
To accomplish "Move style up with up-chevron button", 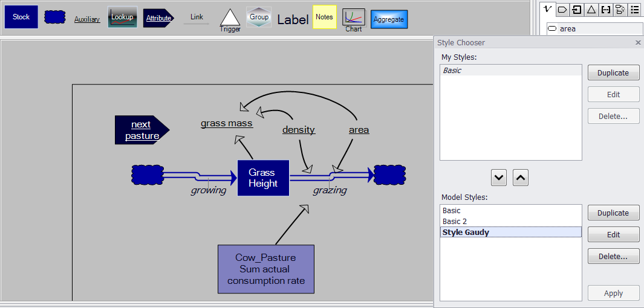I will point(521,178).
